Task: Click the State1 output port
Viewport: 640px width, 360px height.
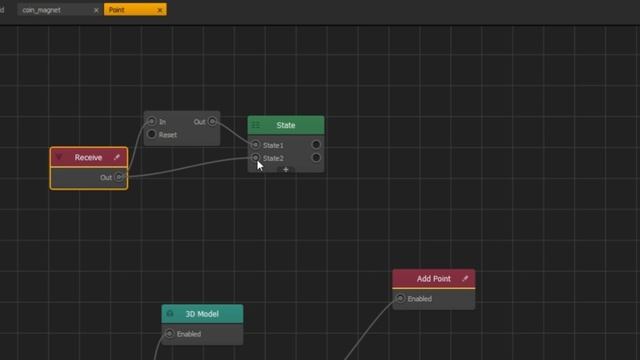Action: (x=316, y=144)
